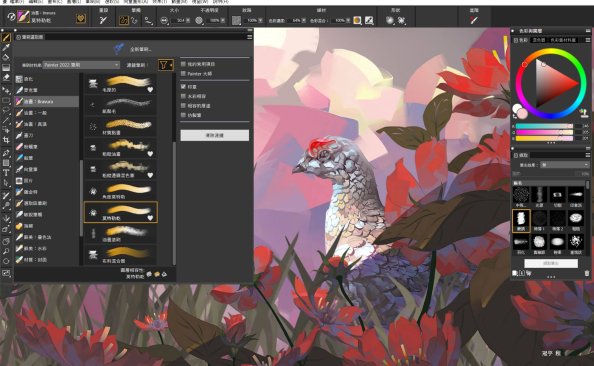The width and height of the screenshot is (594, 366).
Task: Click the favorite heart icon in property bar
Action: click(81, 18)
